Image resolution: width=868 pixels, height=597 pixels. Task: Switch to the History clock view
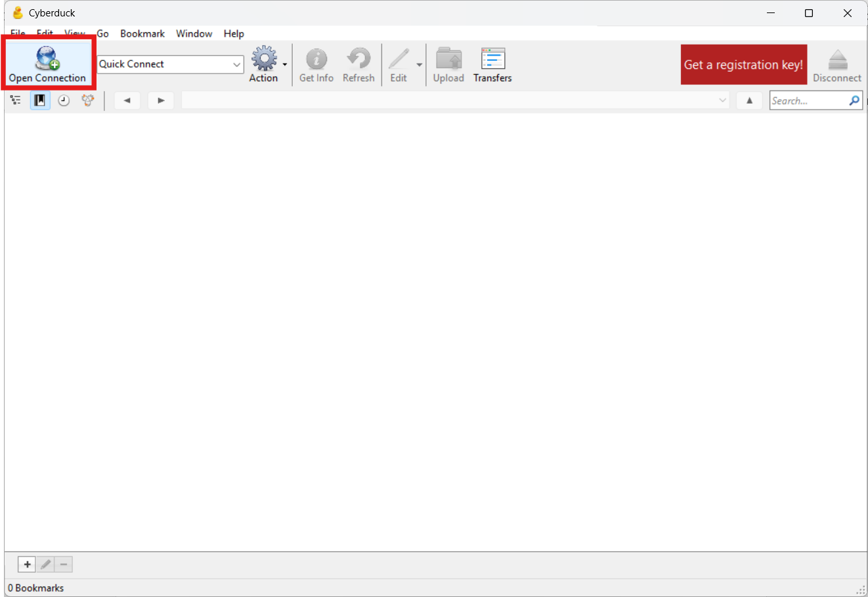click(64, 100)
